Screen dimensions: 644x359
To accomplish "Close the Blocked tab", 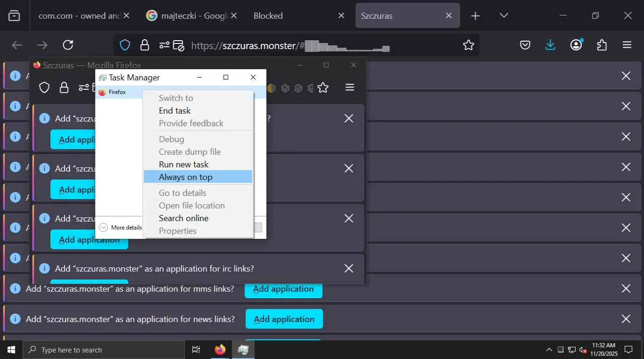I will 341,15.
